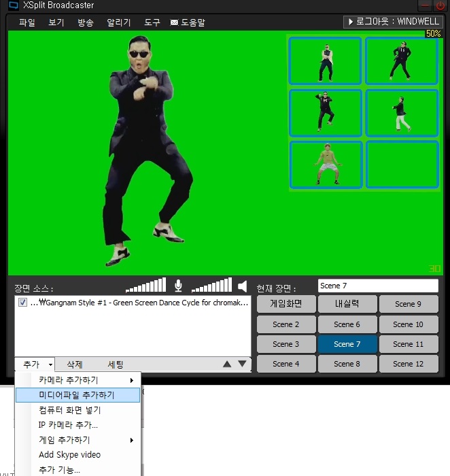Switch to the 내실력 scene
This screenshot has width=450, height=476.
[347, 304]
